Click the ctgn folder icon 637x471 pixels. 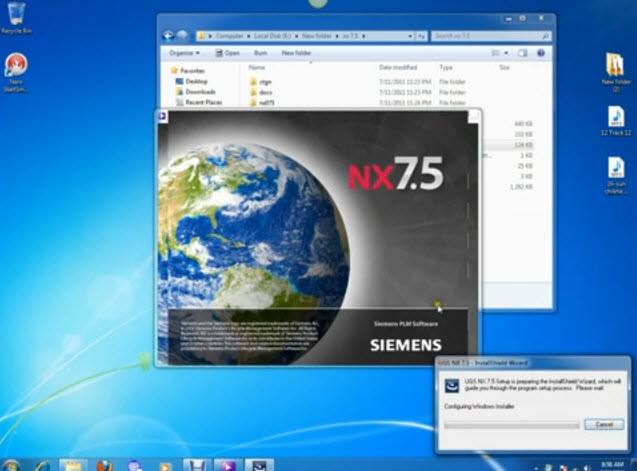(x=254, y=82)
